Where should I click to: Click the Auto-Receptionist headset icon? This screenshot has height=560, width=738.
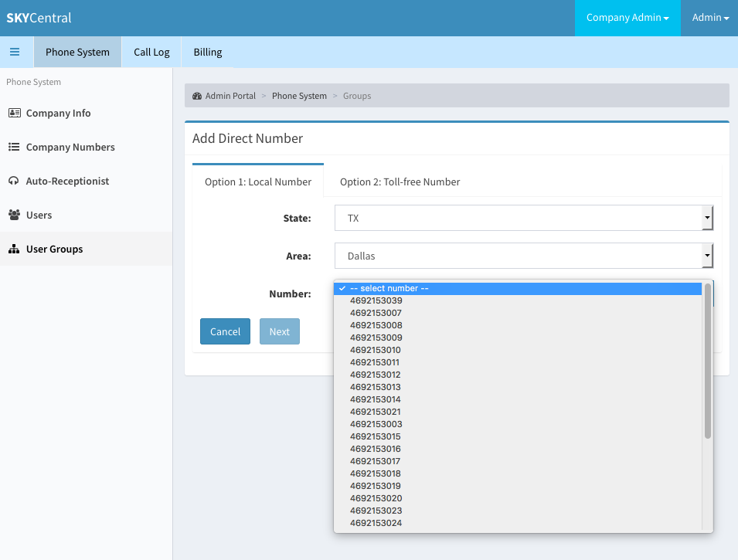[x=14, y=181]
